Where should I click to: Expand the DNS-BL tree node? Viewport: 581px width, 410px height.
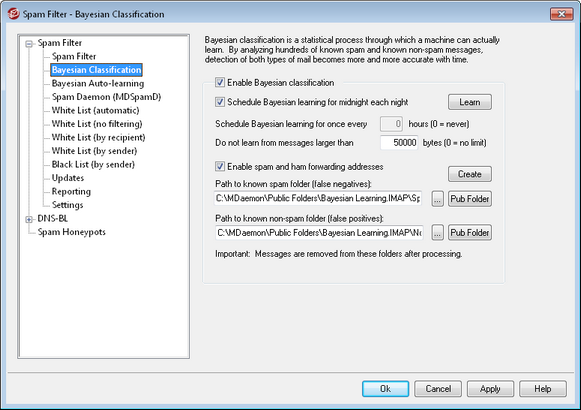29,220
